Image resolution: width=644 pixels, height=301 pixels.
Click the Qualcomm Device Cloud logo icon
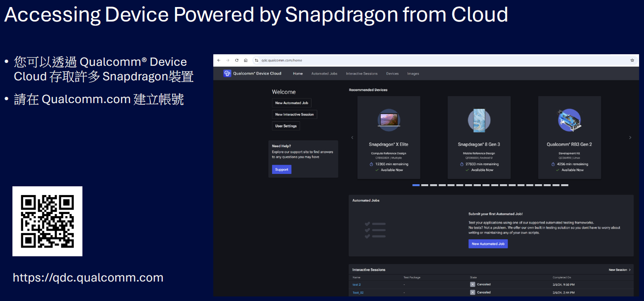[227, 73]
